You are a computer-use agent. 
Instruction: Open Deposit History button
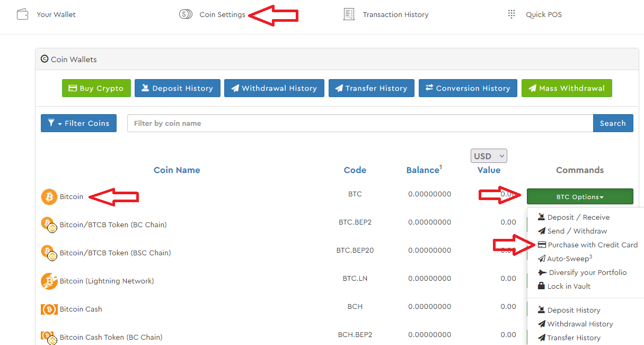point(177,88)
